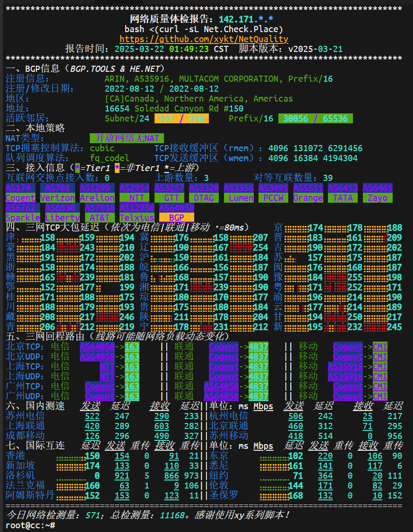Click the 'AS12956' badge
This screenshot has width=413, height=532.
pyautogui.click(x=137, y=207)
